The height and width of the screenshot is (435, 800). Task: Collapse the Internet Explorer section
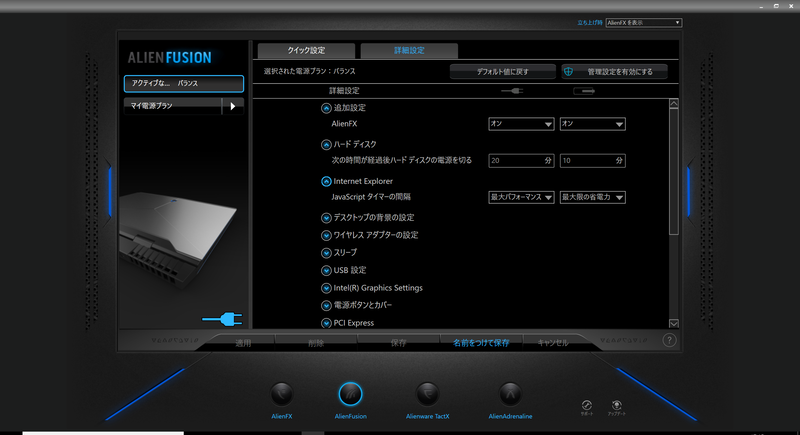pos(326,182)
